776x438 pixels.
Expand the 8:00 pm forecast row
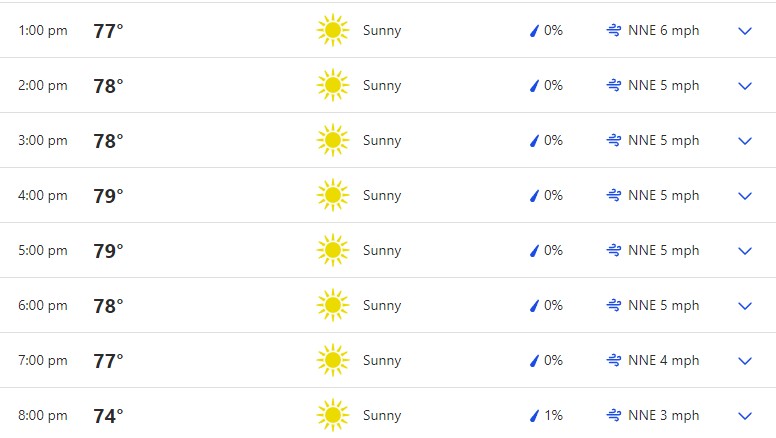pyautogui.click(x=744, y=416)
